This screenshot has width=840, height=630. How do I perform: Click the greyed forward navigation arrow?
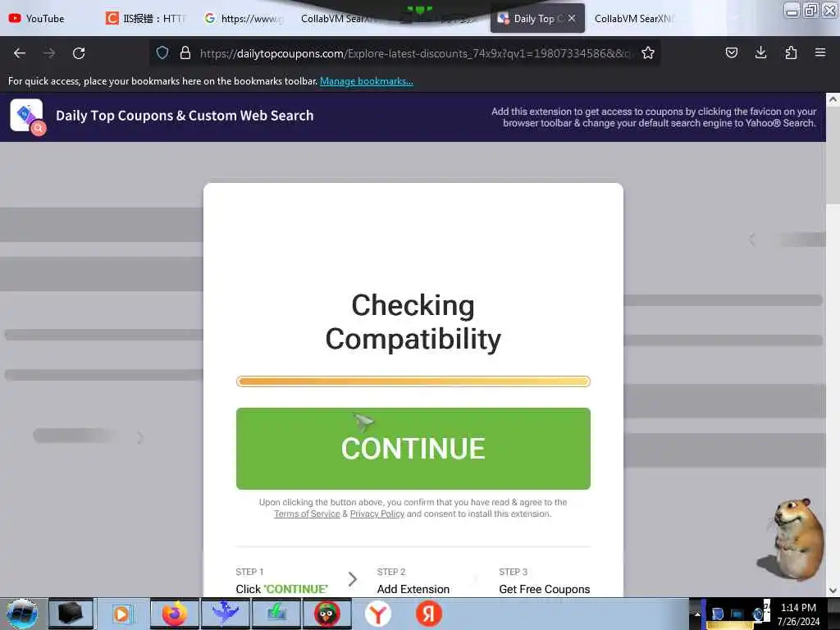pyautogui.click(x=48, y=53)
